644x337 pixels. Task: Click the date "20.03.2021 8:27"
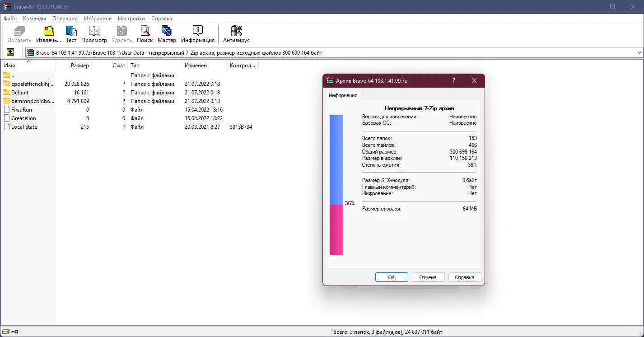tap(202, 127)
